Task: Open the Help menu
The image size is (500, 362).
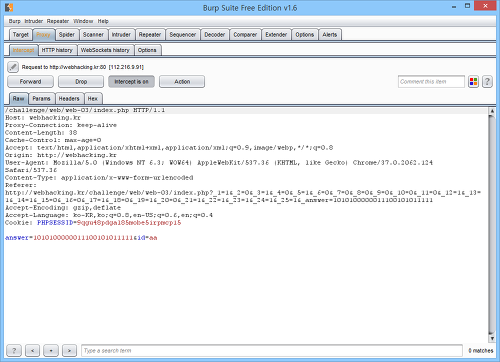Action: click(103, 21)
